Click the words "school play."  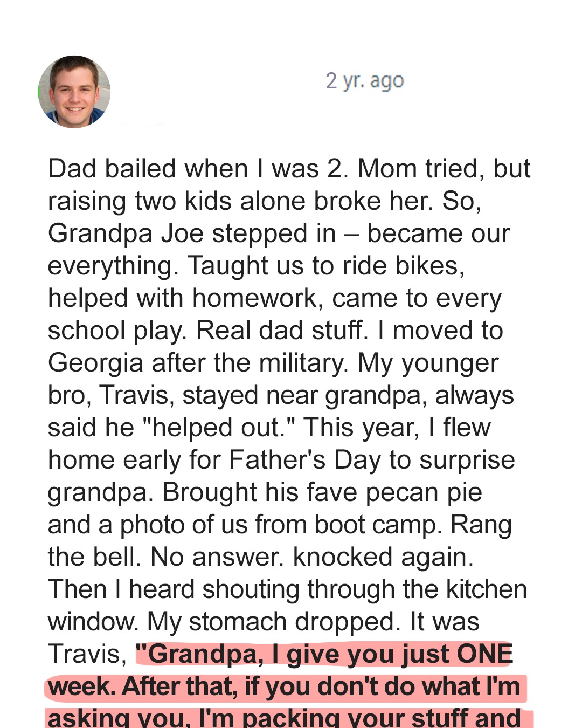point(117,331)
